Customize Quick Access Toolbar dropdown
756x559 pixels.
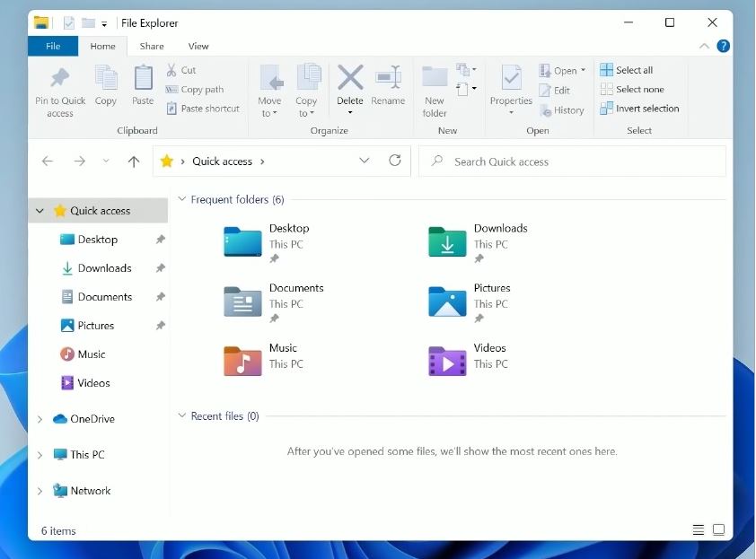pos(104,23)
